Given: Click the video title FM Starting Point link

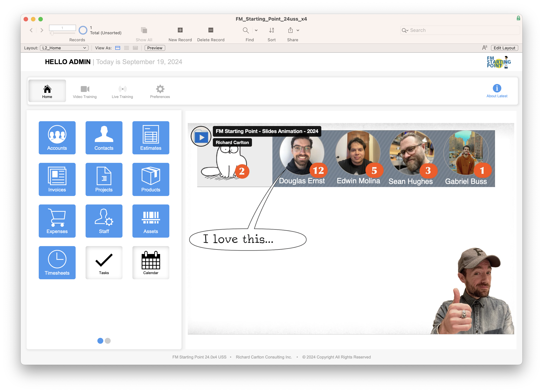Looking at the screenshot, I should pyautogui.click(x=267, y=131).
